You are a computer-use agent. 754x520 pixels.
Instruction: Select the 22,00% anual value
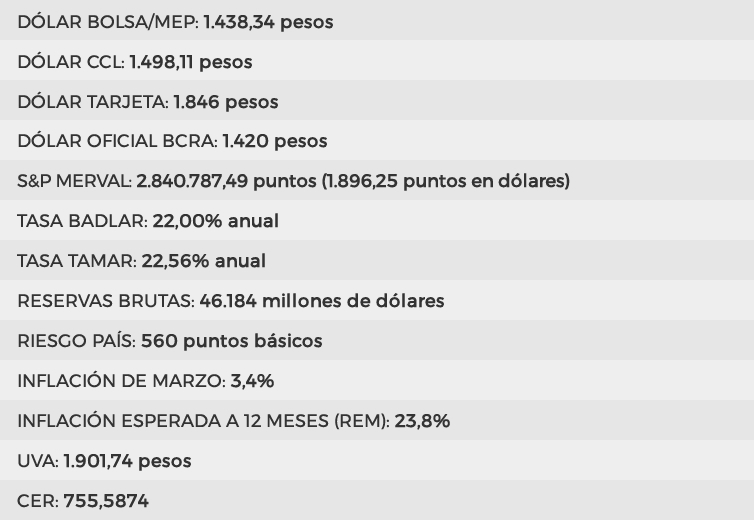[x=215, y=221]
